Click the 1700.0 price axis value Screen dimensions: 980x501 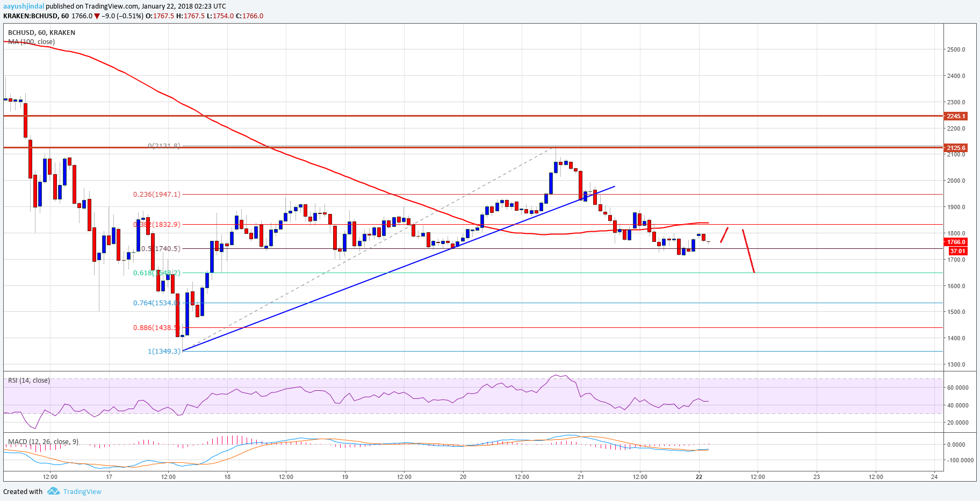[x=956, y=260]
